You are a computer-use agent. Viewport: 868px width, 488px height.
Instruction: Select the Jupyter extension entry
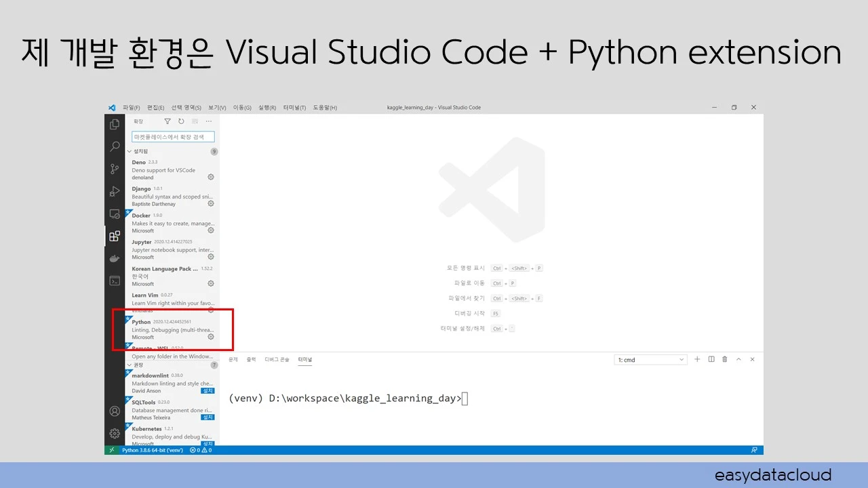(x=172, y=249)
